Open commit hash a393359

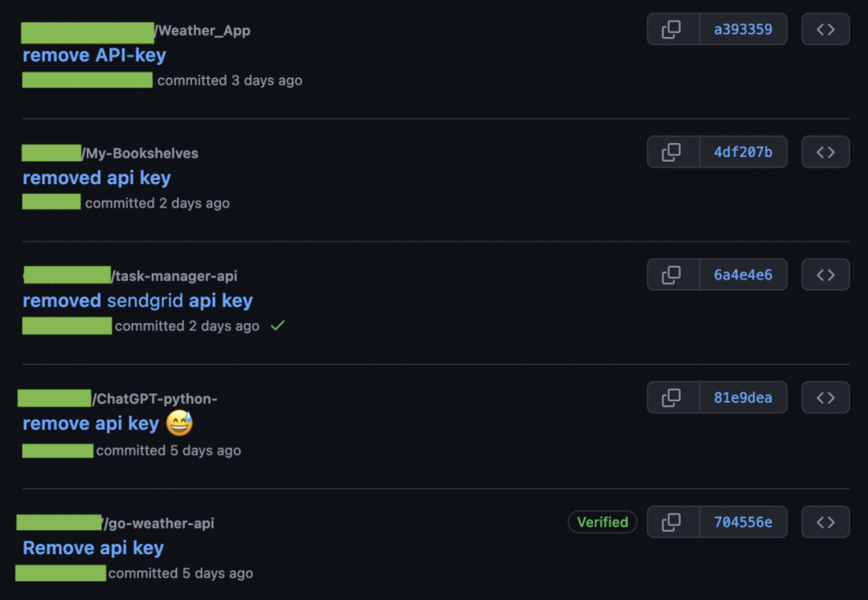(743, 30)
